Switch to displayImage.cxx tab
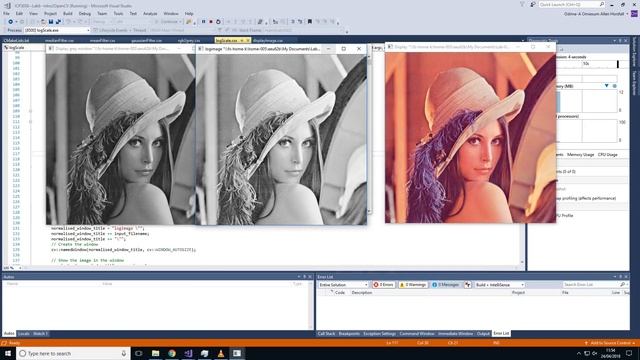The height and width of the screenshot is (360, 640). [268, 40]
